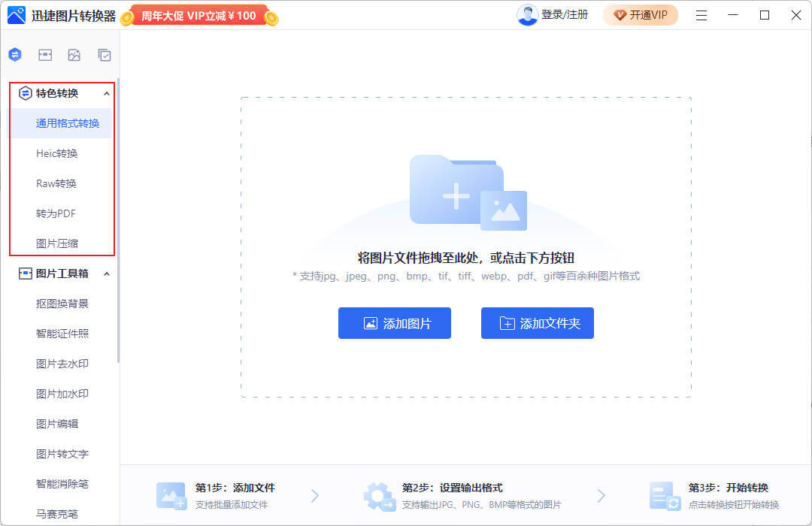Select Raw转换 in the sidebar
812x526 pixels.
click(x=56, y=183)
